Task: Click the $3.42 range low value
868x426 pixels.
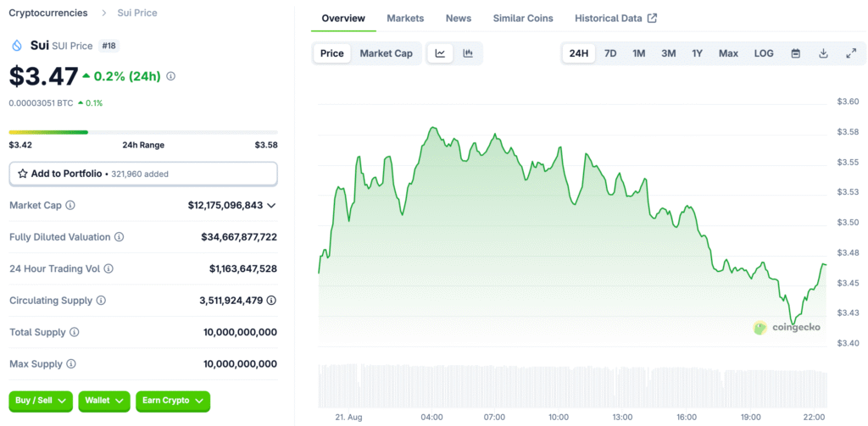Action: tap(19, 145)
